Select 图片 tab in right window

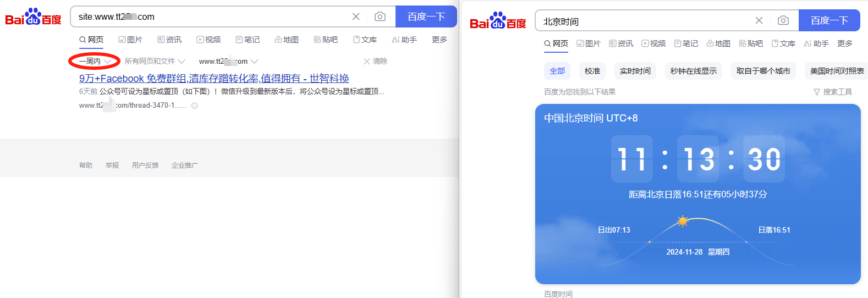[589, 43]
